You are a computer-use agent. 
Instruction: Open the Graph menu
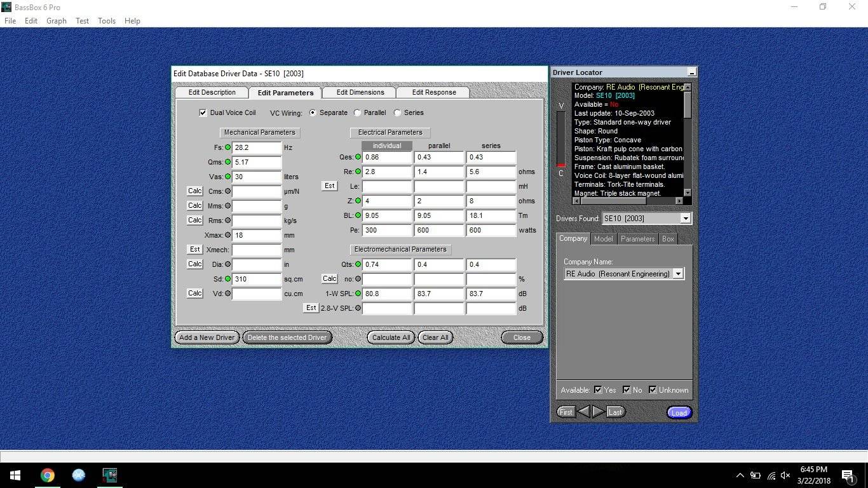tap(57, 21)
